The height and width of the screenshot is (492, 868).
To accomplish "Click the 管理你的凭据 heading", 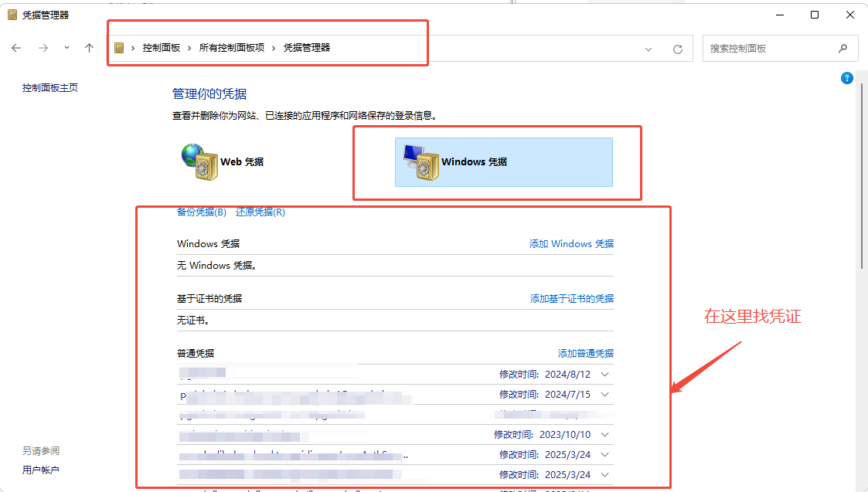I will click(x=209, y=94).
